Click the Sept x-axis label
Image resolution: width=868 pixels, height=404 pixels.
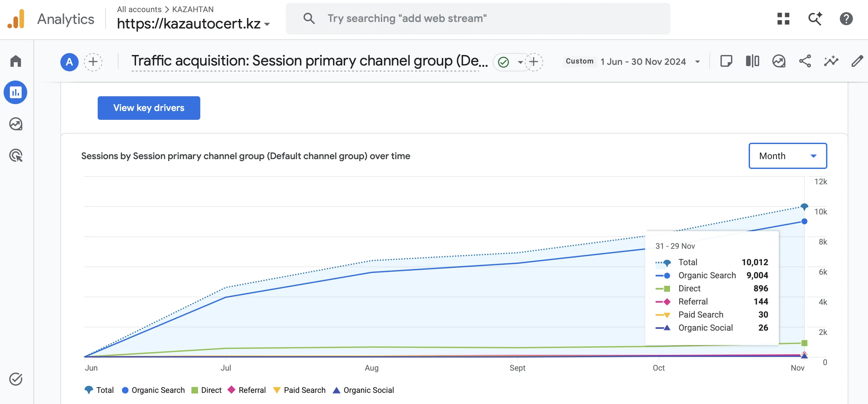(517, 368)
